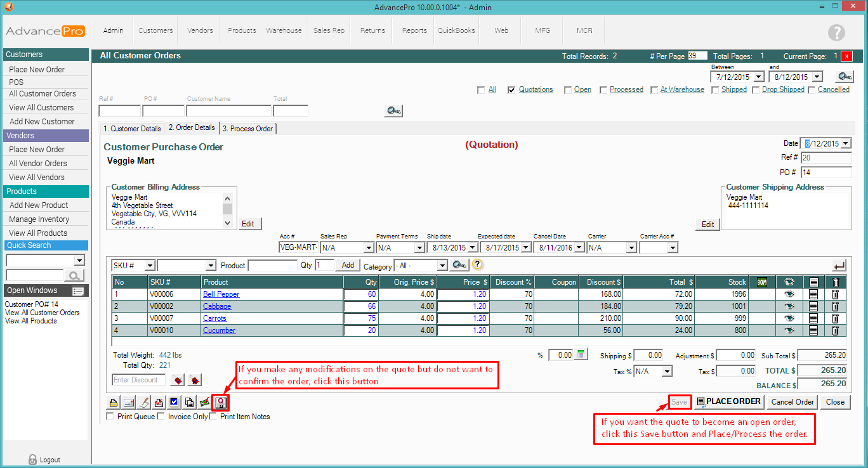868x468 pixels.
Task: Open the Cucumber product link
Action: 219,330
